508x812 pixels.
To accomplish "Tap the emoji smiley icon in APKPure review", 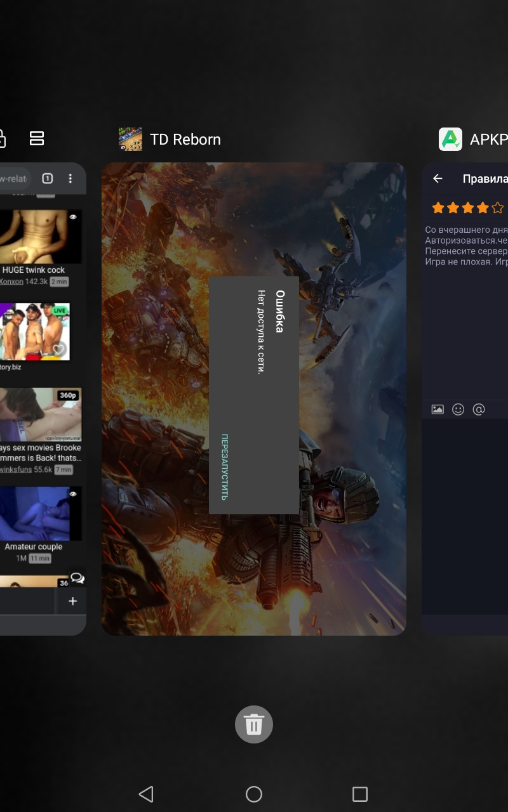I will point(458,409).
